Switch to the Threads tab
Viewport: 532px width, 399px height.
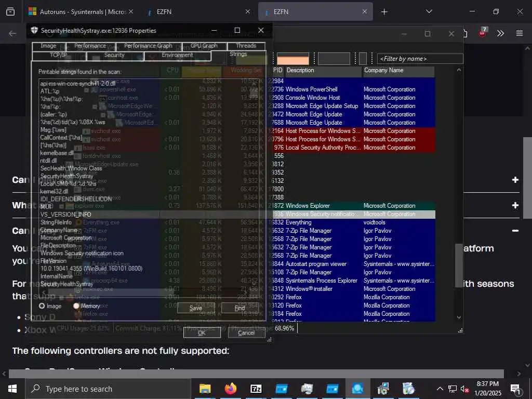tap(246, 46)
